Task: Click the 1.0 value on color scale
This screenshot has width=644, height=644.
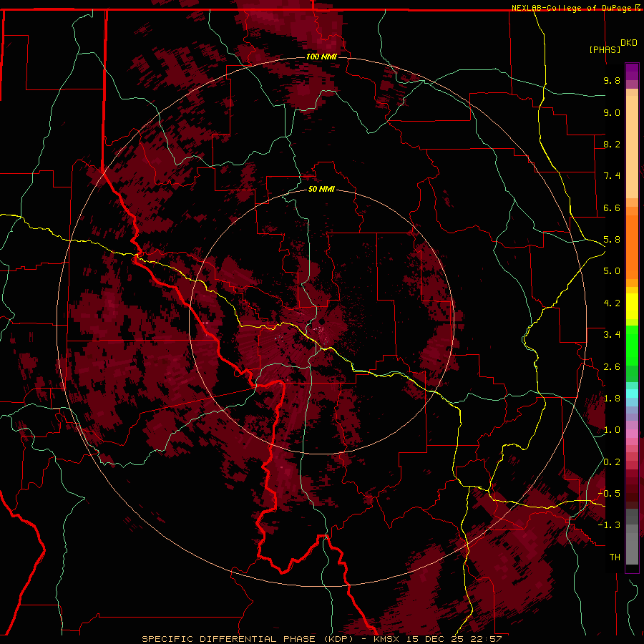Action: 612,430
